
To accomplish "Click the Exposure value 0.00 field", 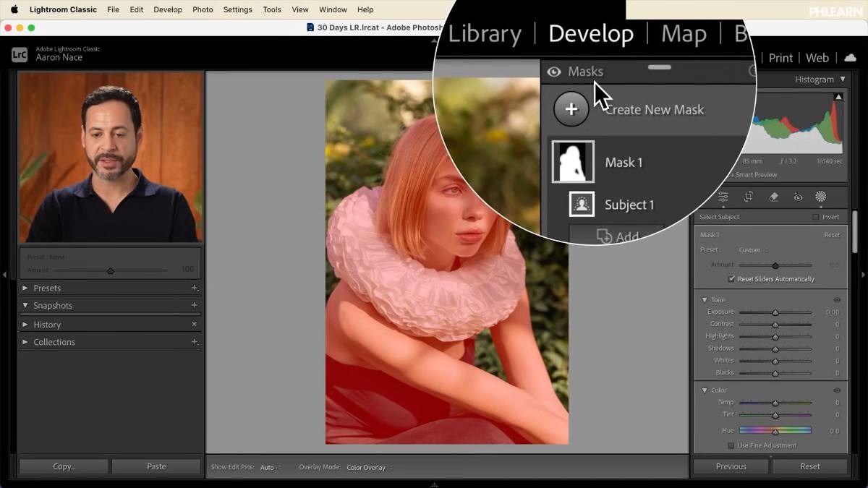I will point(832,312).
